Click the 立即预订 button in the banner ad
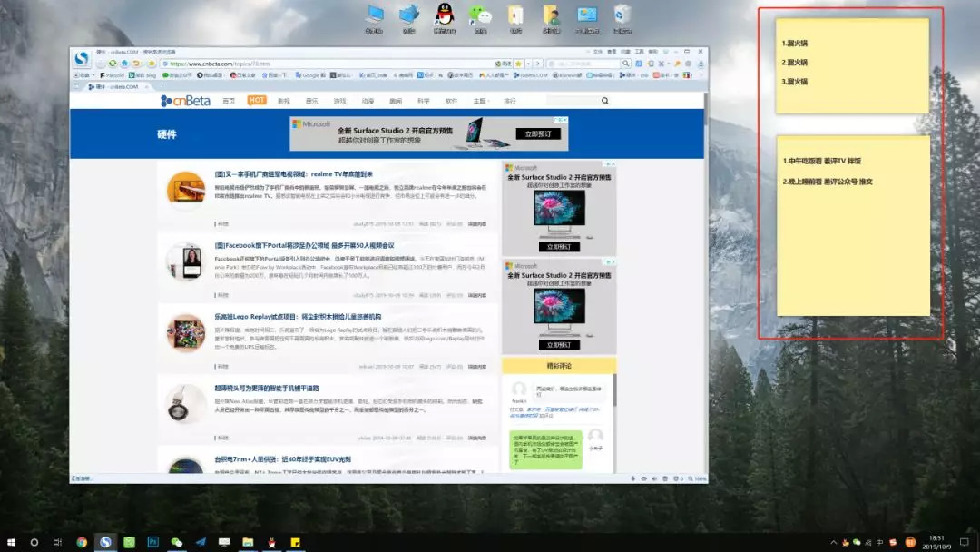Viewport: 980px width, 552px height. [x=537, y=133]
